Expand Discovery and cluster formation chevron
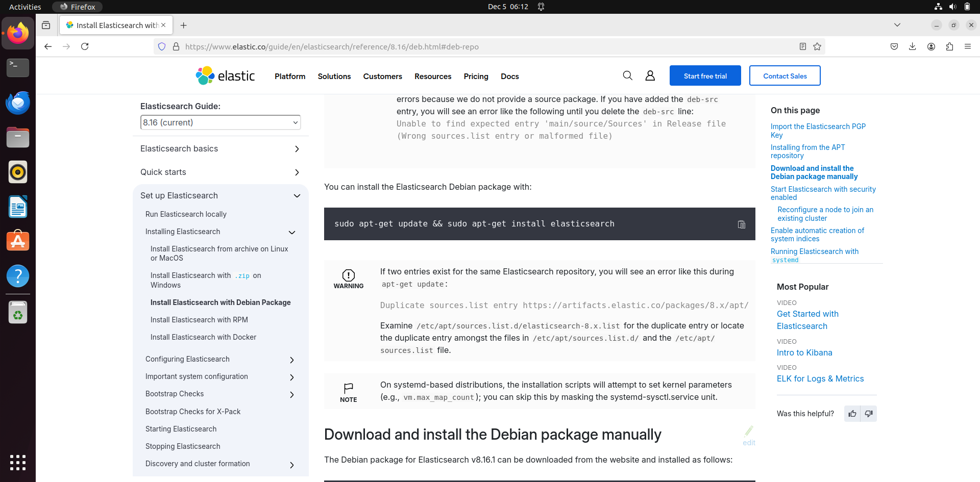 [292, 465]
